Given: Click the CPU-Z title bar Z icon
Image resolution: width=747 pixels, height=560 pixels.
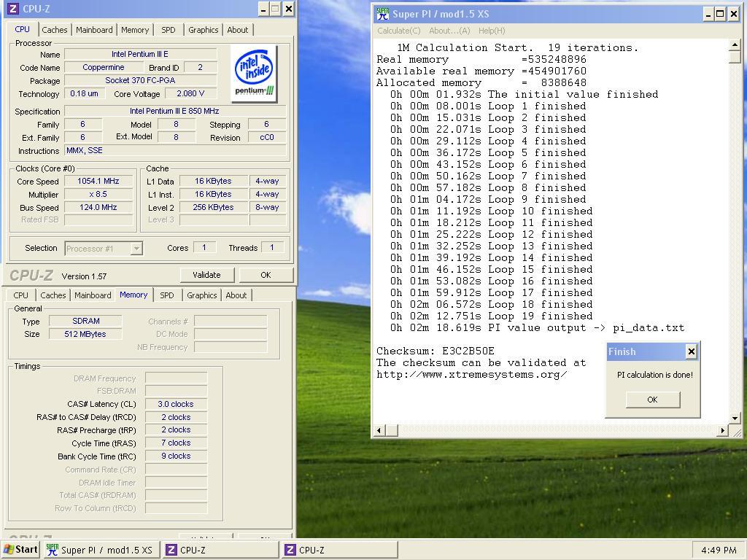Looking at the screenshot, I should [13, 9].
